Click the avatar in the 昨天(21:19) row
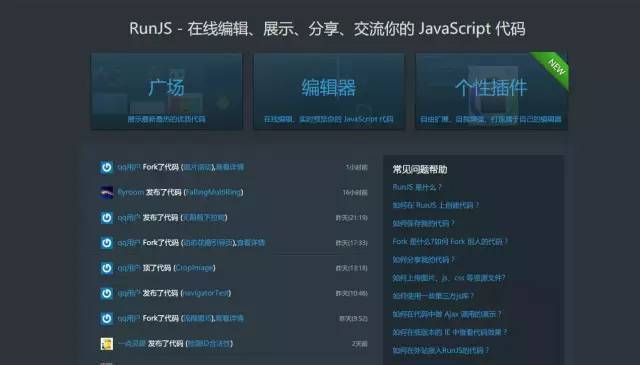This screenshot has width=640, height=365. coord(107,218)
